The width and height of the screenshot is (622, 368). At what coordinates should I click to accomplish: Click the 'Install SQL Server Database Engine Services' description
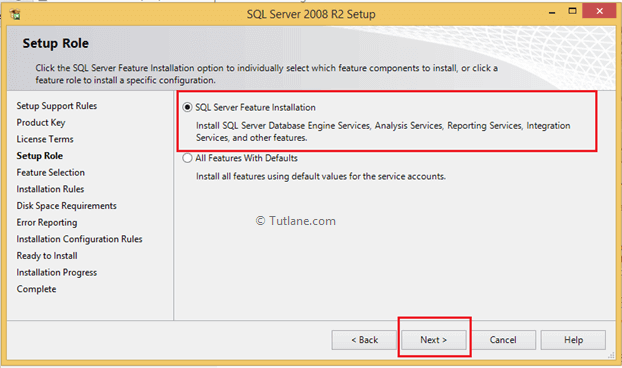tap(383, 132)
